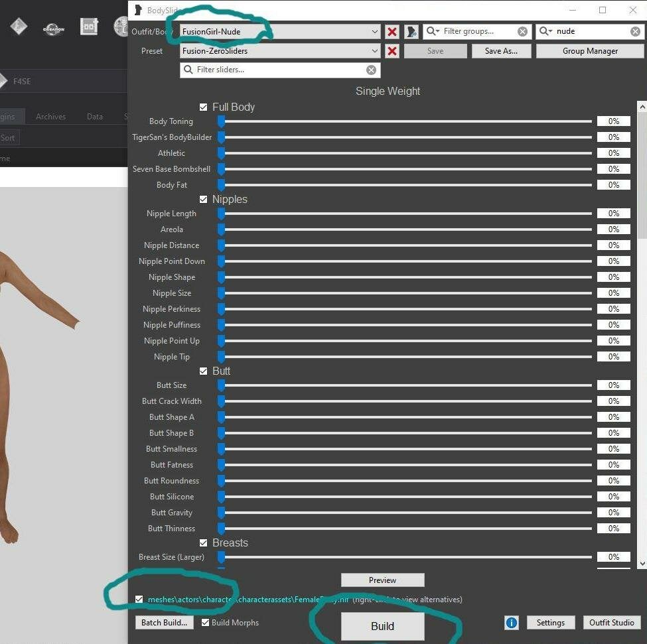
Task: Open the blue info icon
Action: point(511,623)
